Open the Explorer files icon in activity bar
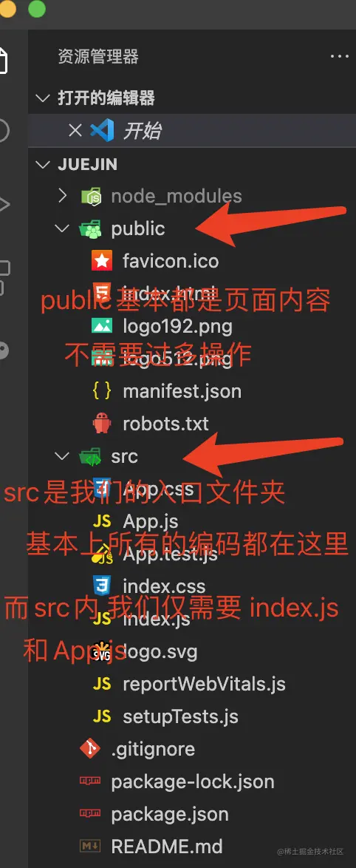Screen dimensions: 356x868 pos(3,59)
